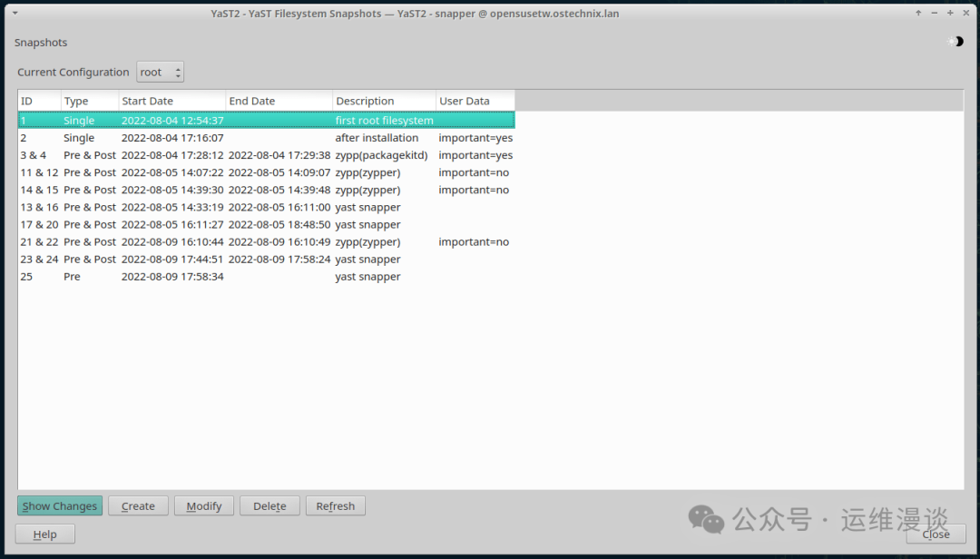Select snapshot row 21 & 22
Image resolution: width=980 pixels, height=559 pixels.
coord(266,242)
